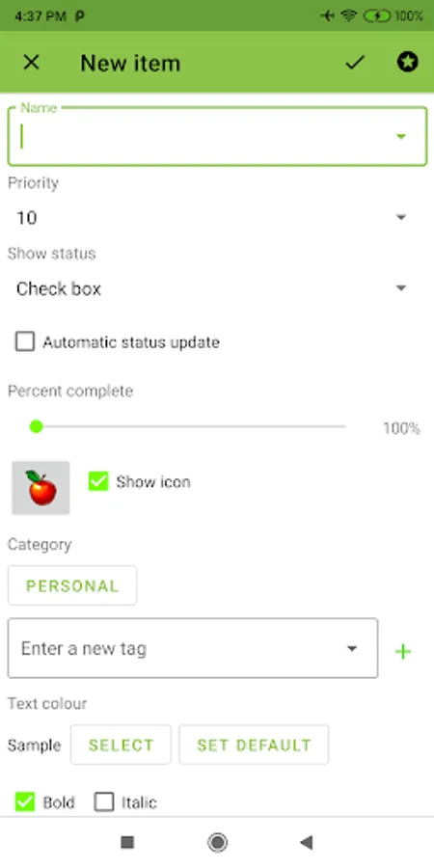Viewport: 434px width, 868px height.
Task: Check the Italic checkbox
Action: tap(104, 801)
